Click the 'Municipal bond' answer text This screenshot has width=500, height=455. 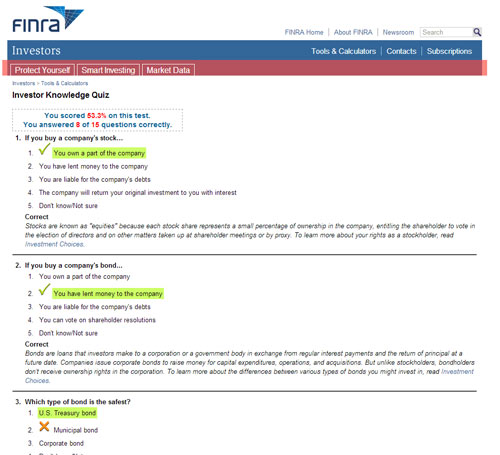click(x=76, y=430)
